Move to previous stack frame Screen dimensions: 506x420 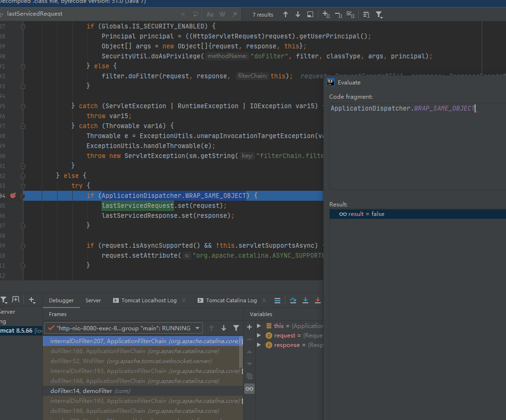211,328
